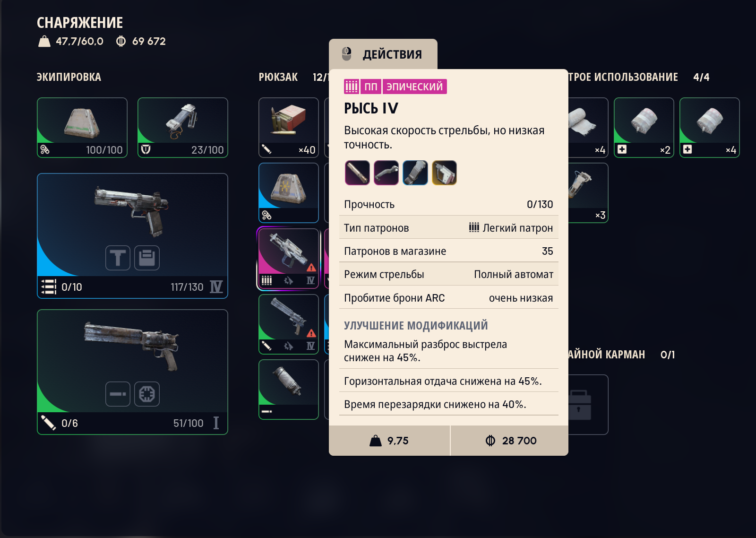This screenshot has height=538, width=756.
Task: Click the stock attachment icon in tooltip
Action: coord(386,173)
